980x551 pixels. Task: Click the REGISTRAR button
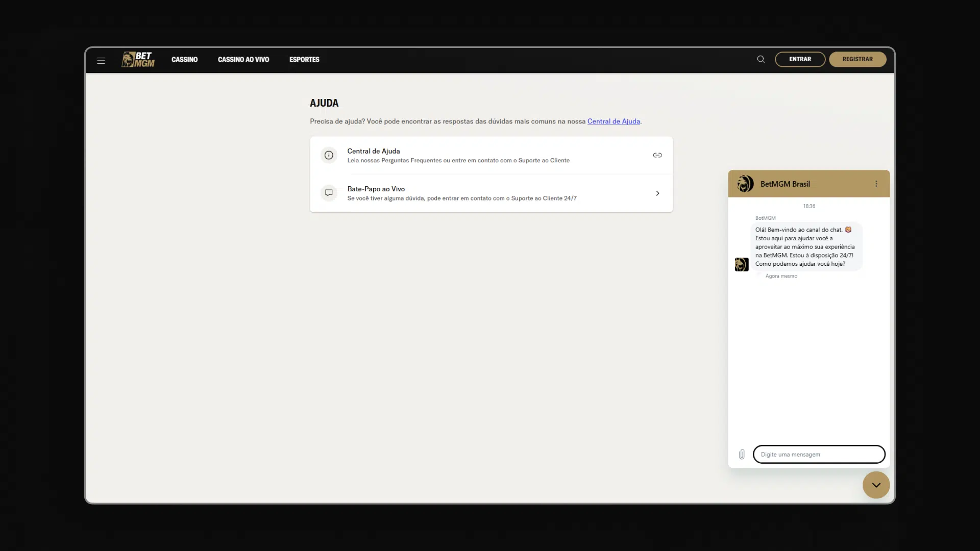(857, 59)
